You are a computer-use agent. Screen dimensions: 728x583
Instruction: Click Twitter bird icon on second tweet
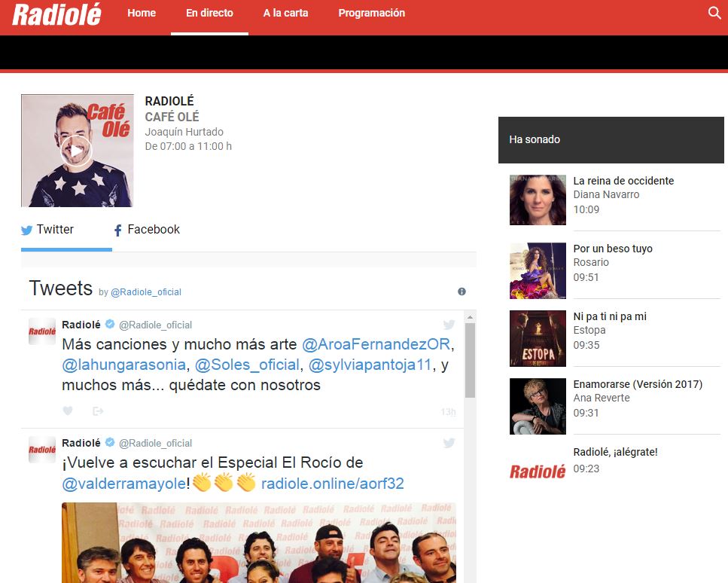(449, 443)
